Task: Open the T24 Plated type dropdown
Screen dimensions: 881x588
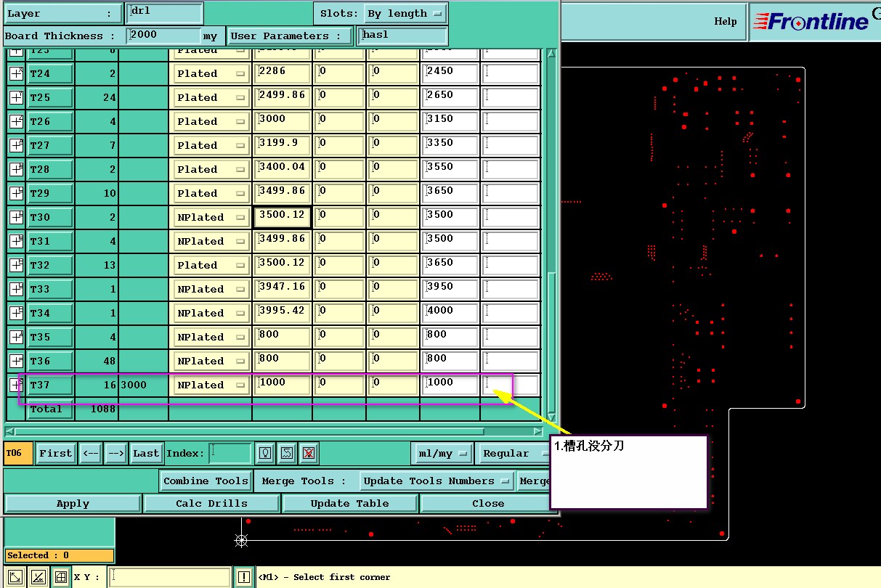Action: [211, 73]
